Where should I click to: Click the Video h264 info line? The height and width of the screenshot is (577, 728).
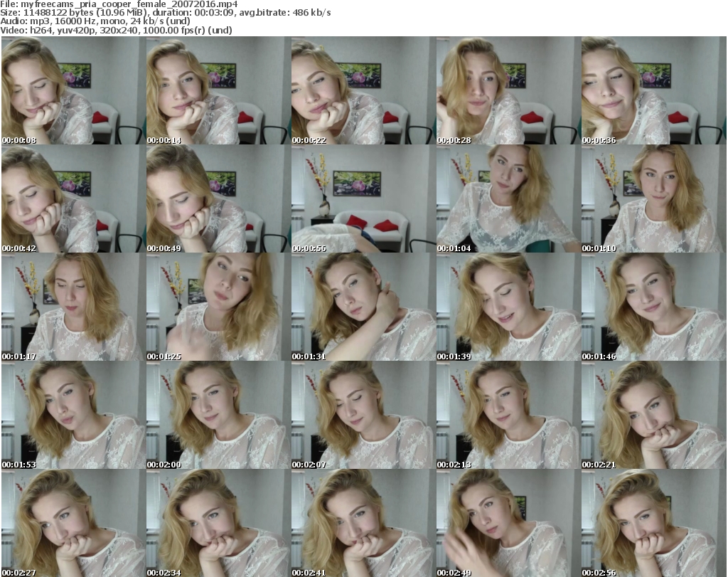(116, 30)
